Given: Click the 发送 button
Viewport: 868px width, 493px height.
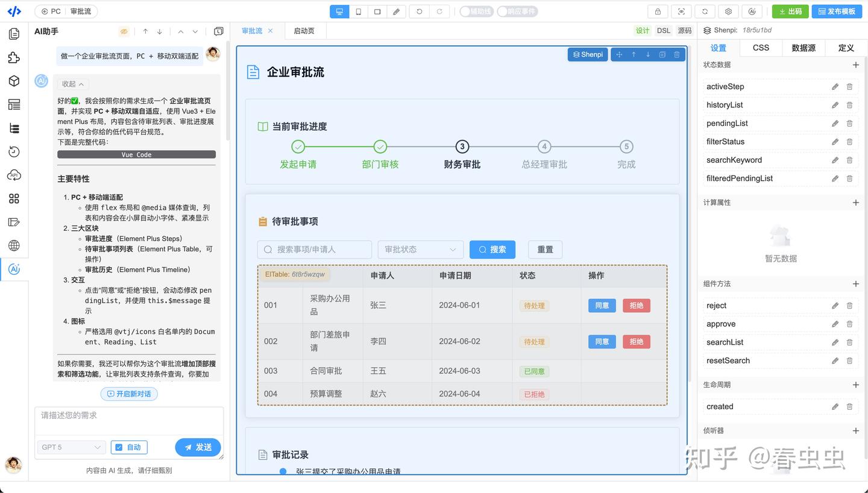Looking at the screenshot, I should pyautogui.click(x=198, y=447).
